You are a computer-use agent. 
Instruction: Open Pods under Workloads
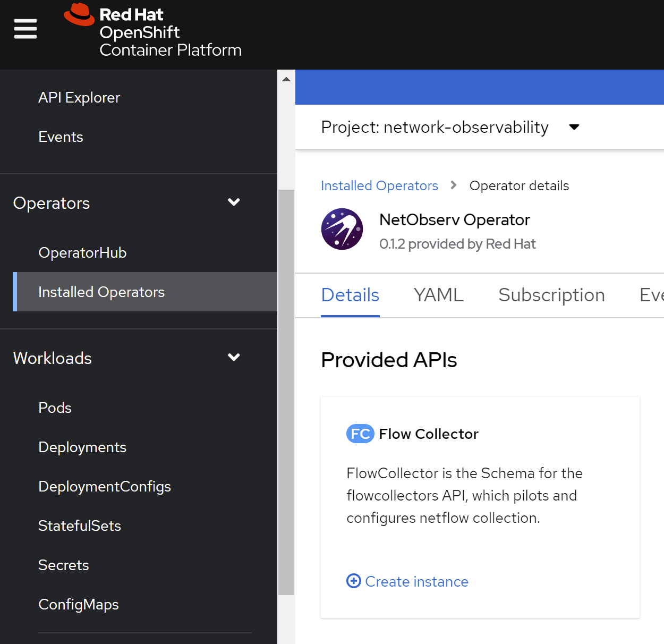click(55, 408)
